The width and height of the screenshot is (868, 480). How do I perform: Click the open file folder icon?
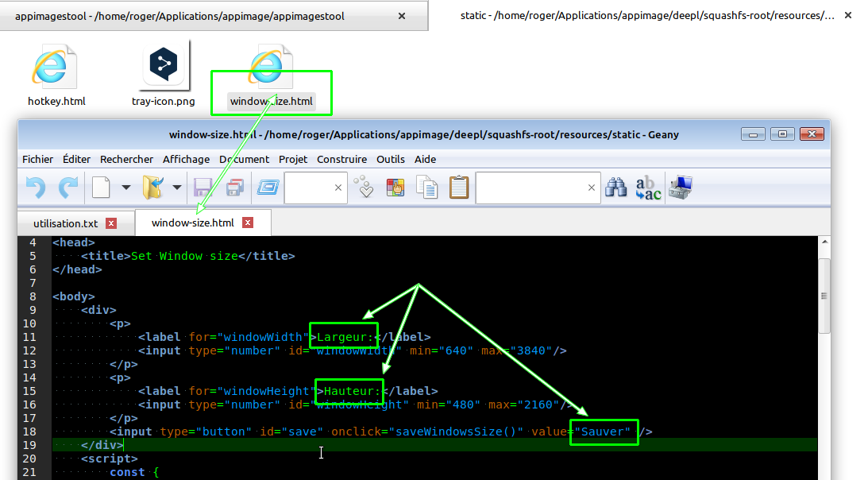click(x=152, y=188)
